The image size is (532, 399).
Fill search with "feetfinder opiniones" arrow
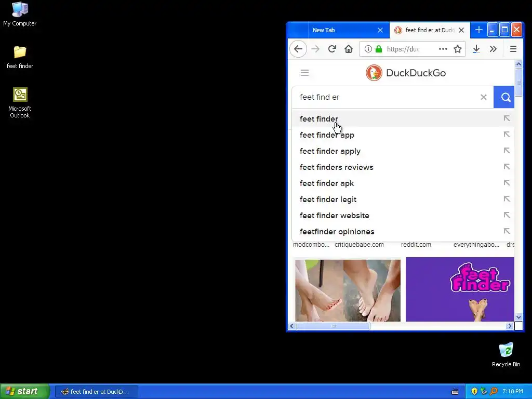(x=507, y=231)
